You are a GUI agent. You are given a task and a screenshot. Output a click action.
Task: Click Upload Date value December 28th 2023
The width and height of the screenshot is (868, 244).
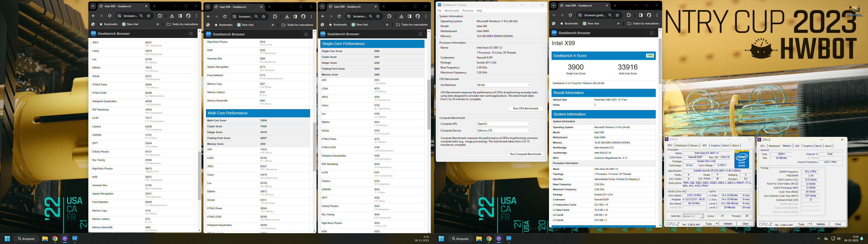[611, 100]
